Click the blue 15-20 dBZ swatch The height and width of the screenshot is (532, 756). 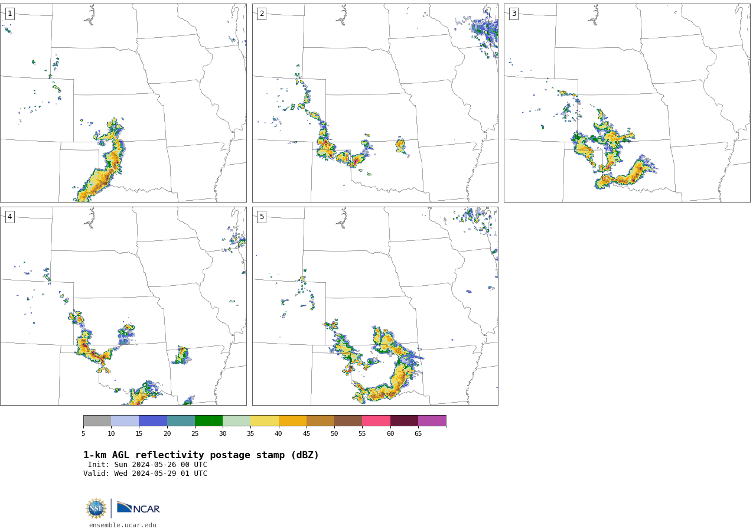click(153, 421)
